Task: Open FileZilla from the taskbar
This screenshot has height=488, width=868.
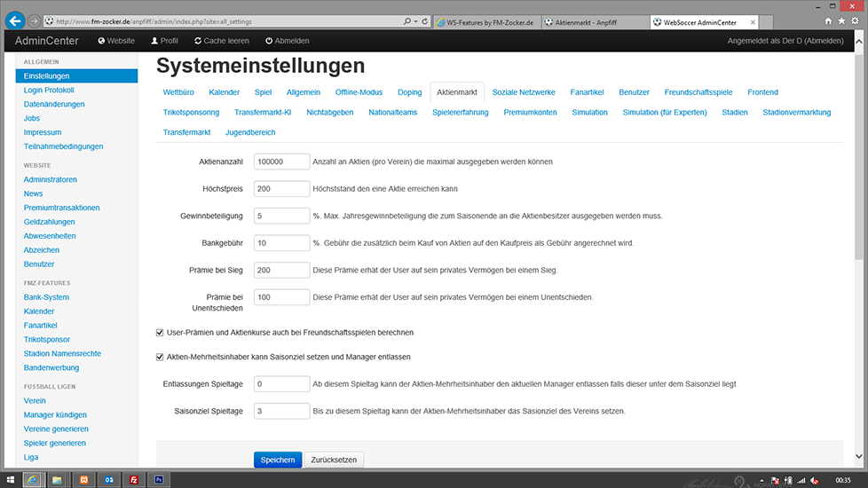Action: [x=133, y=479]
